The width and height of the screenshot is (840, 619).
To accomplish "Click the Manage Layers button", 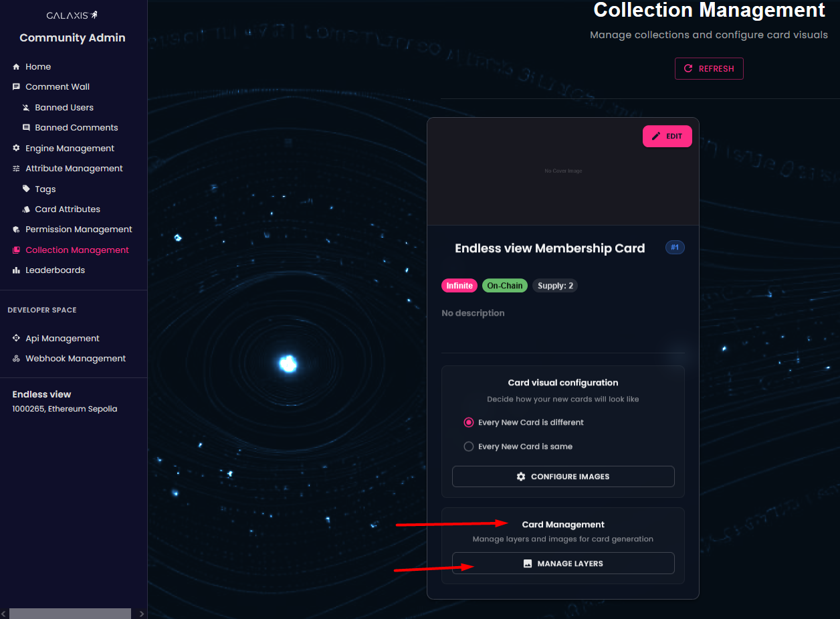I will 563,563.
